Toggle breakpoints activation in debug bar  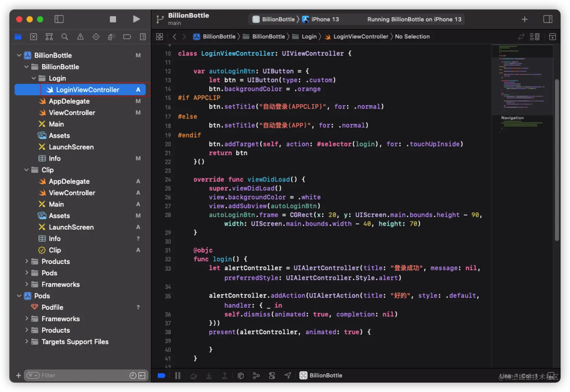(161, 375)
